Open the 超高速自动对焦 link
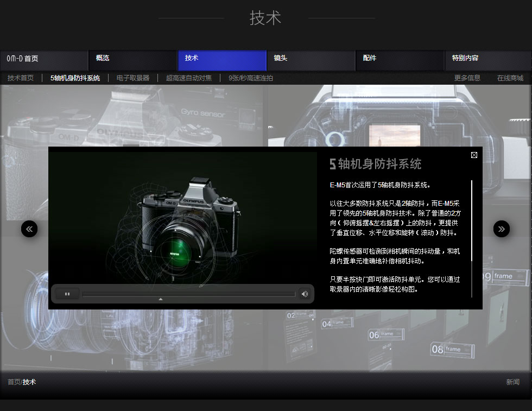Image resolution: width=532 pixels, height=411 pixels. coord(189,78)
